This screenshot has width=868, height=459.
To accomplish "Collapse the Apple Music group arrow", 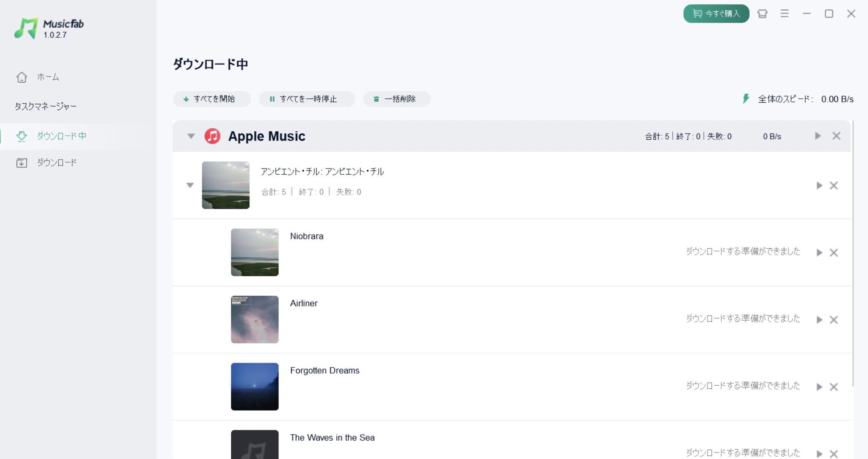I will pos(191,136).
